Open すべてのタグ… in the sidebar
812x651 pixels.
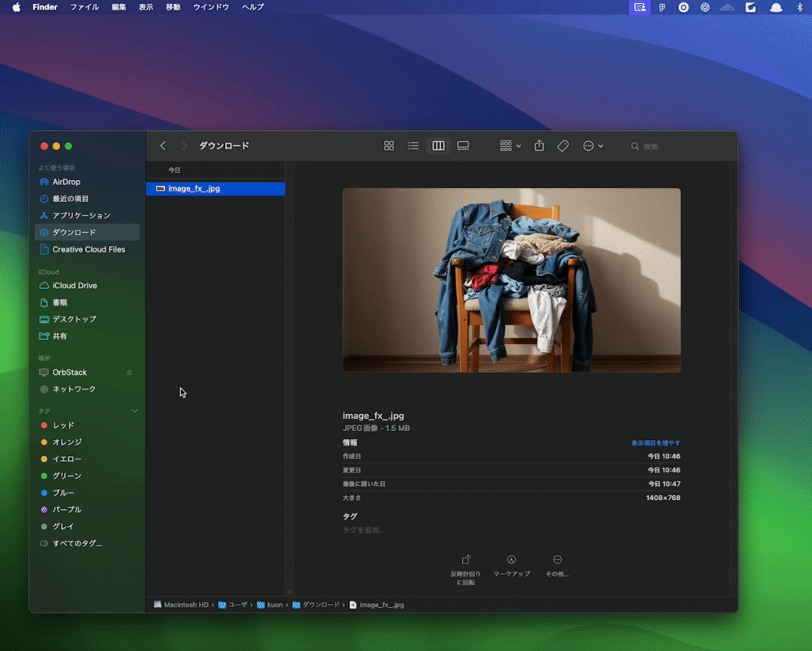pyautogui.click(x=87, y=543)
